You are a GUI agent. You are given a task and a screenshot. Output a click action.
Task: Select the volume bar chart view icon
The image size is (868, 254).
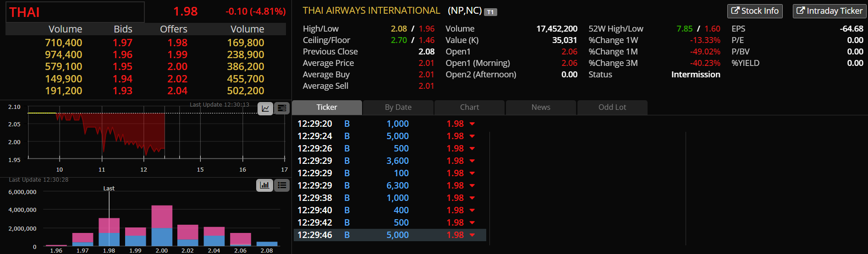pyautogui.click(x=265, y=185)
